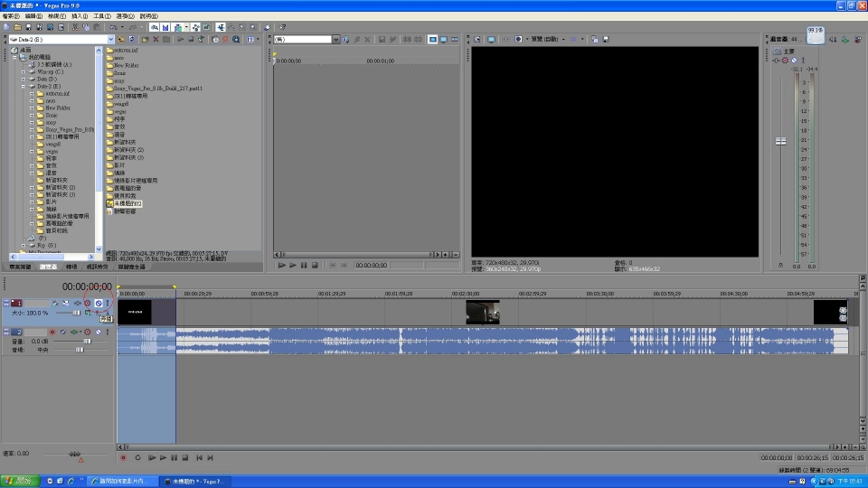The width and height of the screenshot is (868, 488).
Task: Open the trimmer media history dropdown
Action: tap(336, 40)
